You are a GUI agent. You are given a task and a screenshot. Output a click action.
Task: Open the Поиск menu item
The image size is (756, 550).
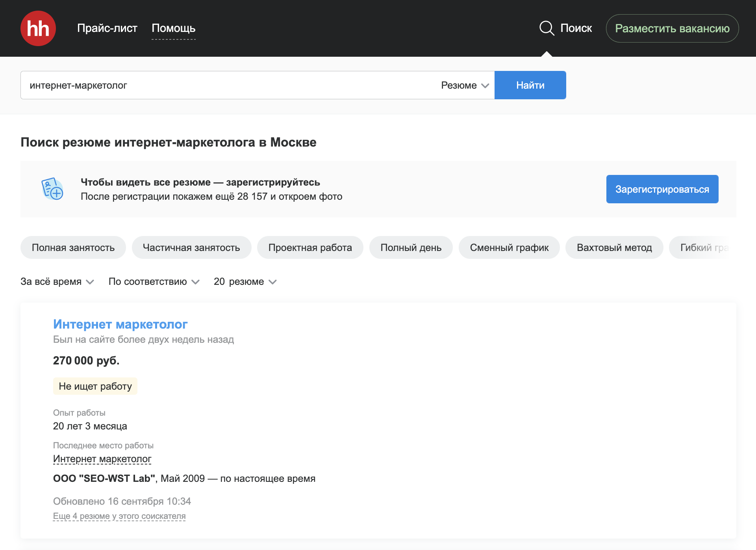tap(576, 28)
